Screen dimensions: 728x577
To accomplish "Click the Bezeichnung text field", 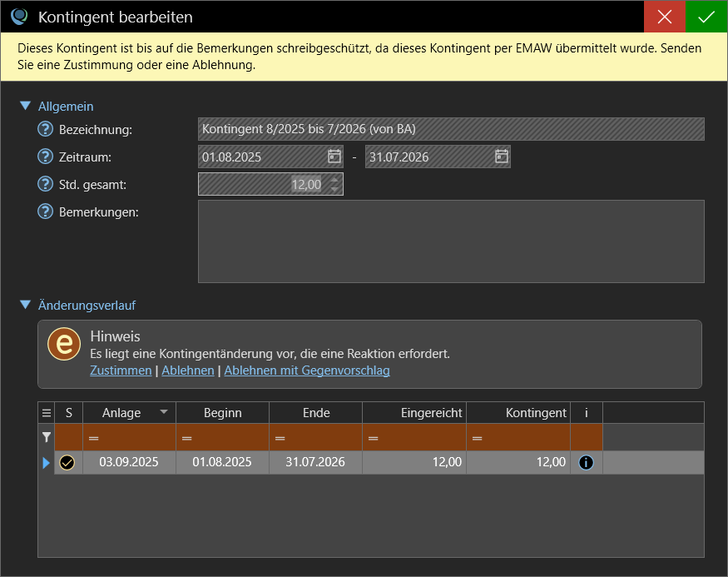I will (x=451, y=129).
